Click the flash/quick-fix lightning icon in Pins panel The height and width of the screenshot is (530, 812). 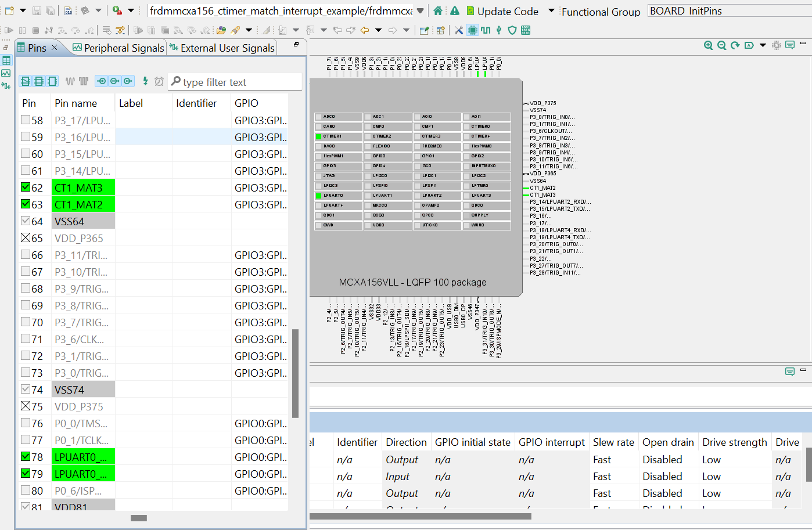tap(146, 81)
